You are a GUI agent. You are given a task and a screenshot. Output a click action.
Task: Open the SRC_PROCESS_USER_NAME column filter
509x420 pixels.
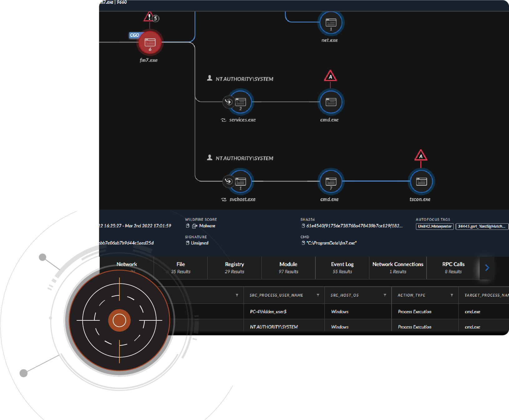click(x=318, y=295)
